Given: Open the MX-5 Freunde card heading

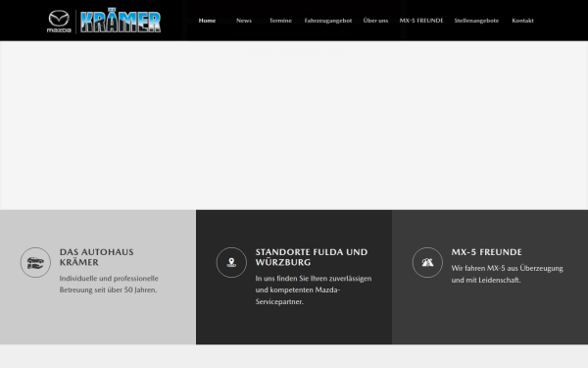Looking at the screenshot, I should 486,252.
